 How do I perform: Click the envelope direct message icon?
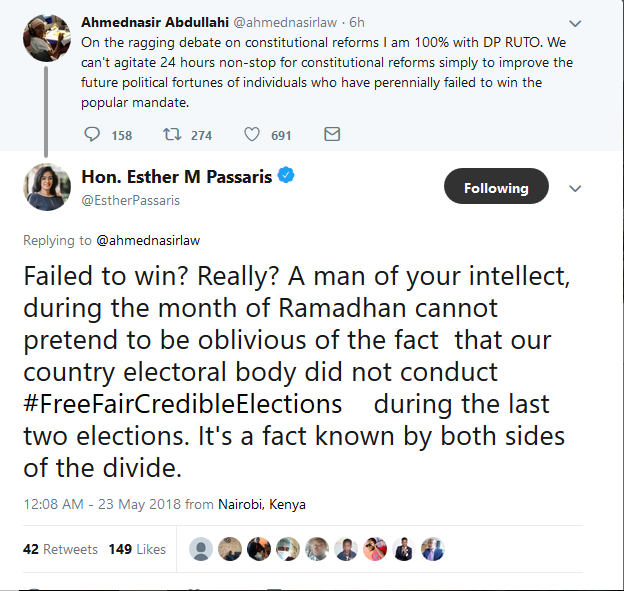coord(332,134)
